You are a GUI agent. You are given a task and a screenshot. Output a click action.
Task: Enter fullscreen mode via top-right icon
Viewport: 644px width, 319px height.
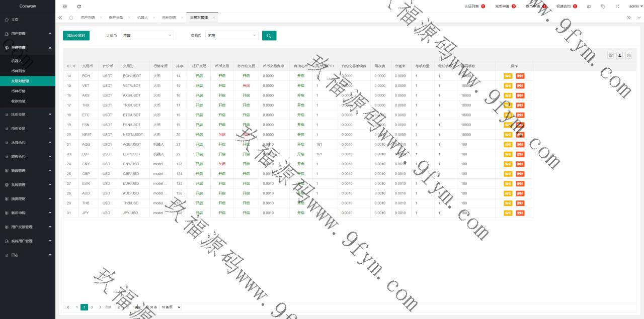coord(617,7)
